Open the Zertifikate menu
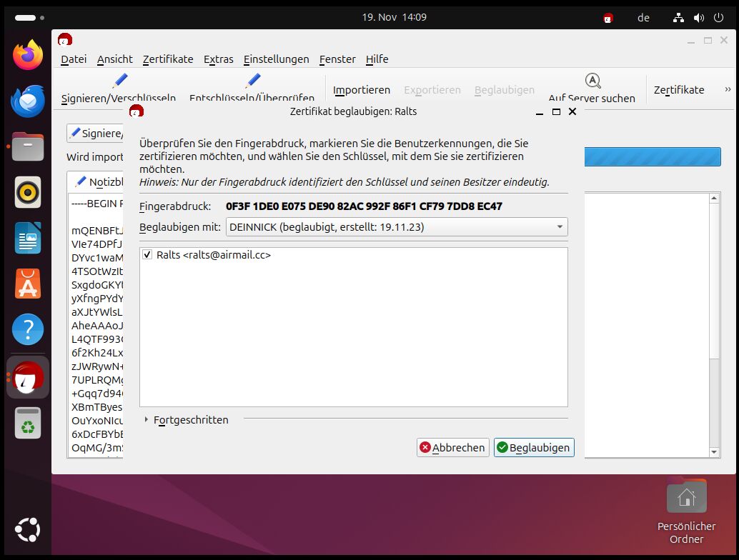Screen dimensions: 739x560 168,59
